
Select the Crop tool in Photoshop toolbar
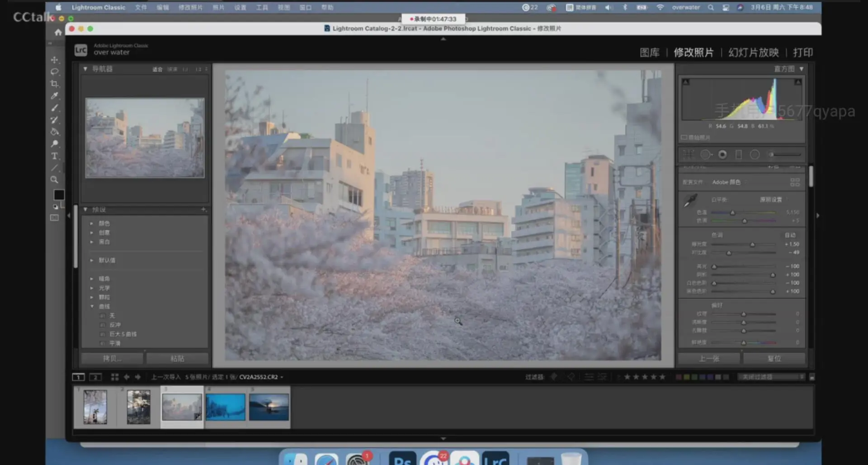pos(55,84)
